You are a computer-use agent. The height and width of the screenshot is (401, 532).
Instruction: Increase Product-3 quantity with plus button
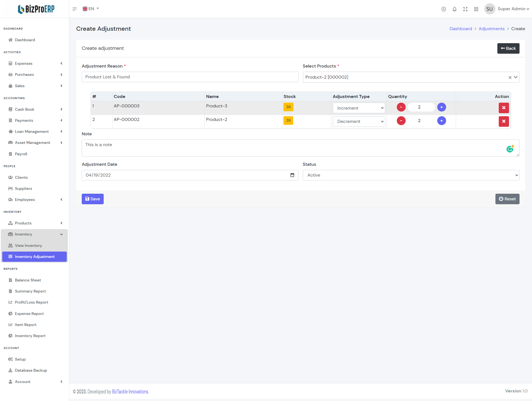[441, 107]
